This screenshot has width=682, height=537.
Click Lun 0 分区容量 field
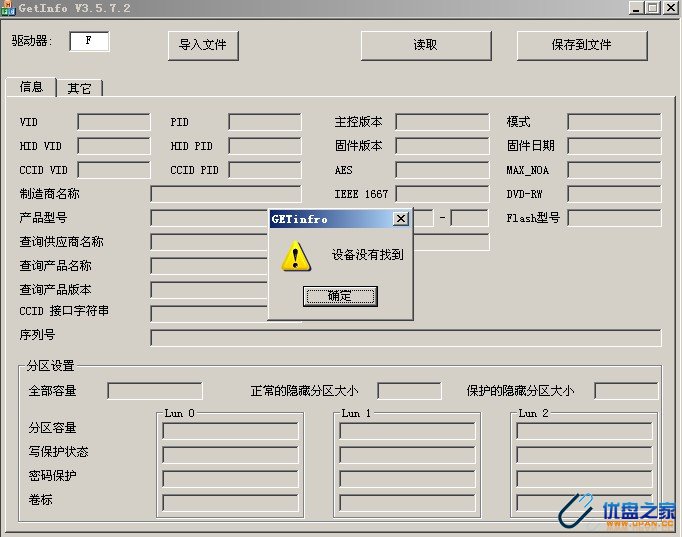pos(231,431)
